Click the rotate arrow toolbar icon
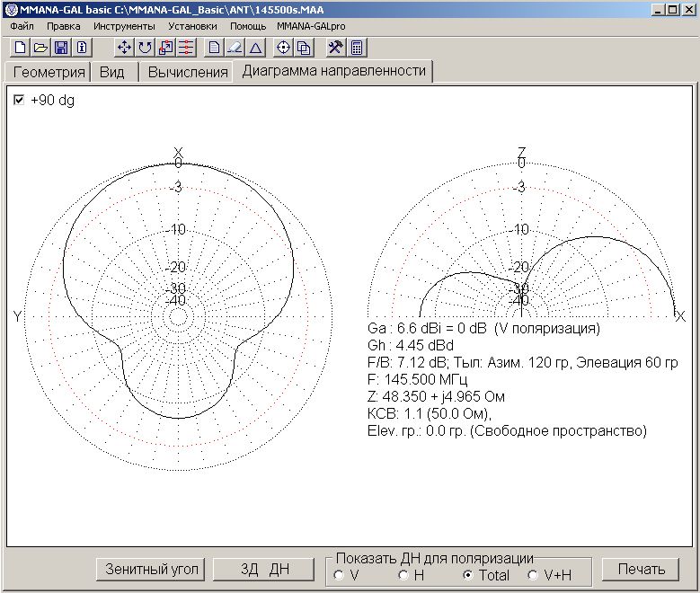Viewport: 700px width, 593px height. pyautogui.click(x=145, y=48)
